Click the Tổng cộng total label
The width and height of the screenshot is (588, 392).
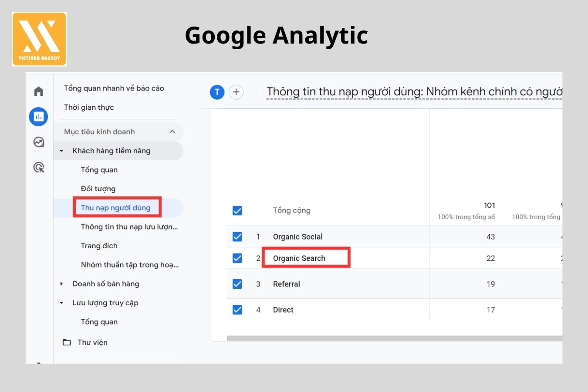tap(292, 210)
